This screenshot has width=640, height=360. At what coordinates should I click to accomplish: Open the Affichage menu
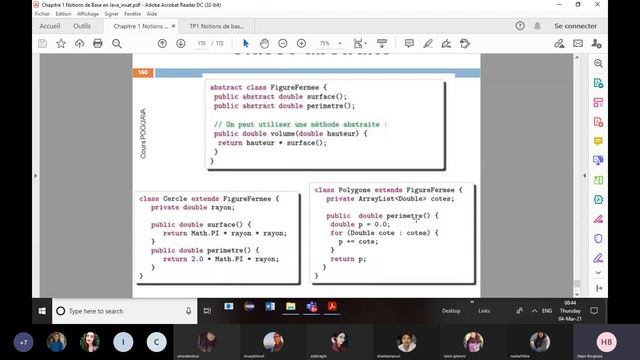[x=88, y=14]
